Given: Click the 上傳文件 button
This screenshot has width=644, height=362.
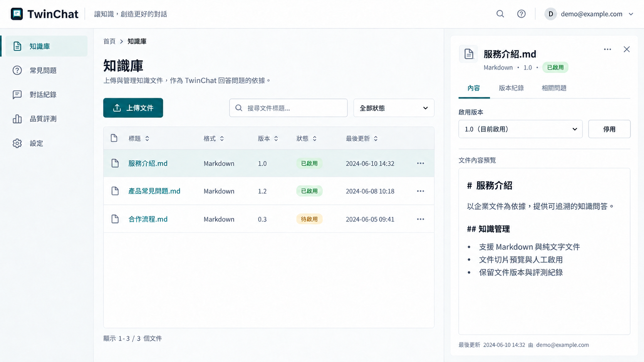Looking at the screenshot, I should (133, 108).
